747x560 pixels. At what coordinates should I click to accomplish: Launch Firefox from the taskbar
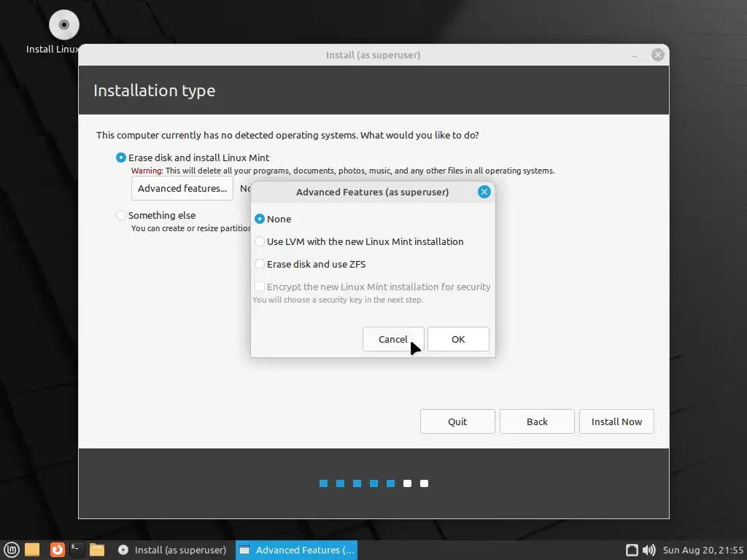[x=57, y=550]
